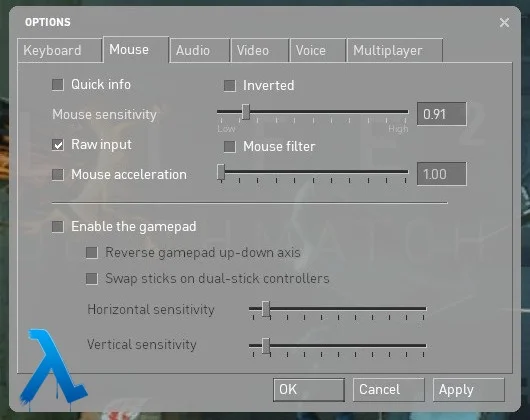Close the Options dialog with X

coord(504,23)
